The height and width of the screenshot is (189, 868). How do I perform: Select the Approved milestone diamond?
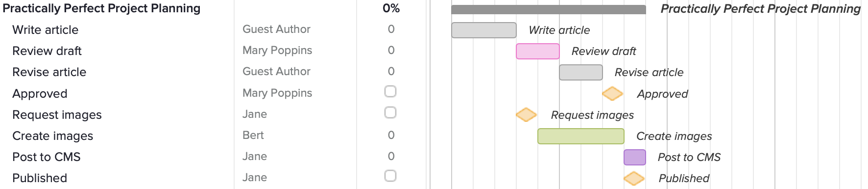612,93
